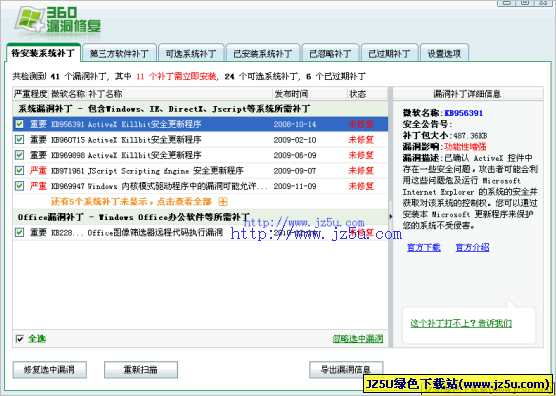Click 未修复 status of KB971961 row

click(x=361, y=171)
